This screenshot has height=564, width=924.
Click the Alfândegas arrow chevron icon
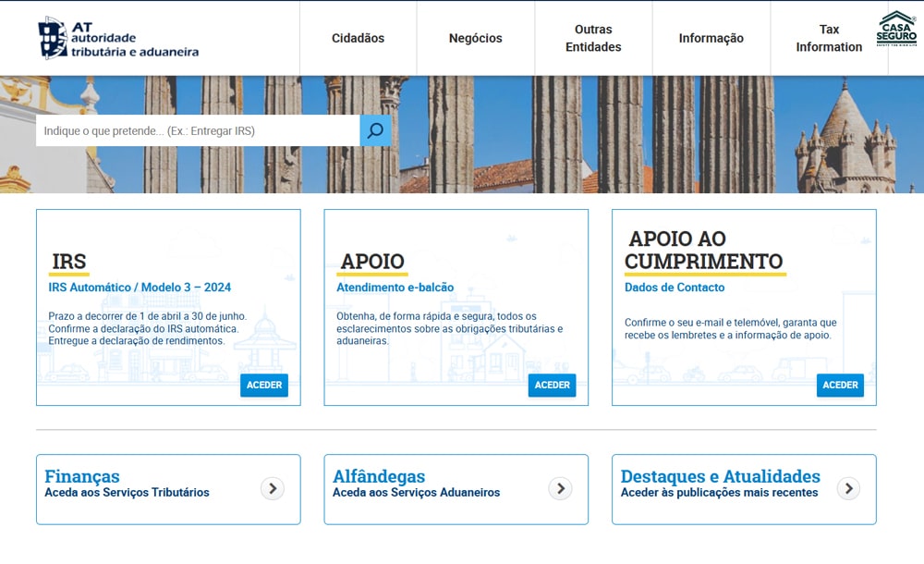pos(560,488)
